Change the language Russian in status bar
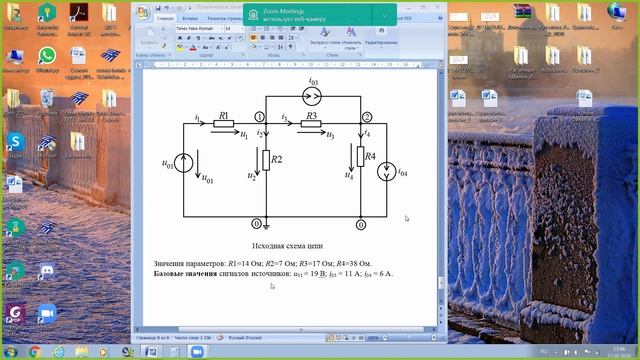 (245, 338)
